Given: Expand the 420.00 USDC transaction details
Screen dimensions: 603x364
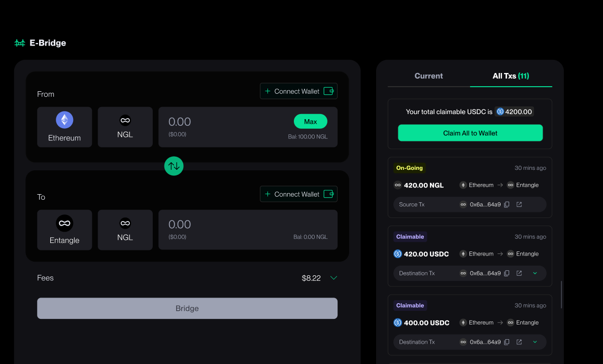Looking at the screenshot, I should pos(535,273).
